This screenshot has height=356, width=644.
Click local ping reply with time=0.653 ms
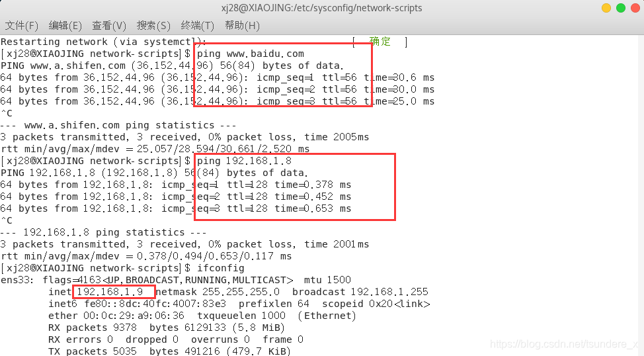[x=176, y=209]
